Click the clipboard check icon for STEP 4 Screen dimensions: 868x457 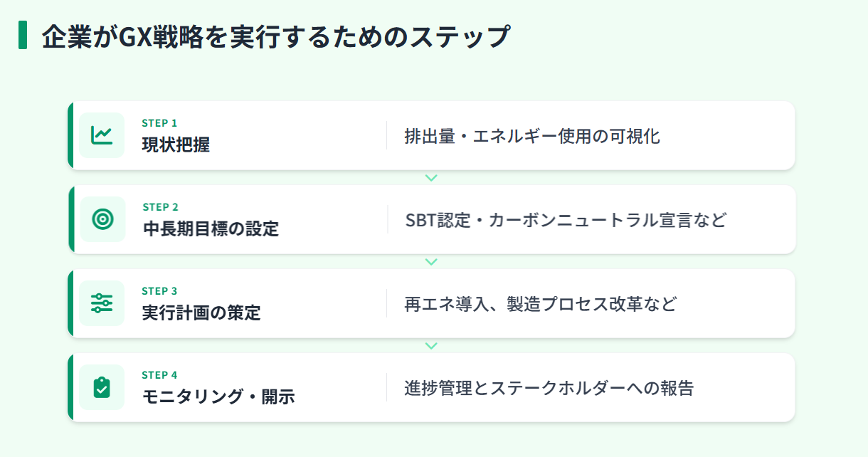coord(102,387)
